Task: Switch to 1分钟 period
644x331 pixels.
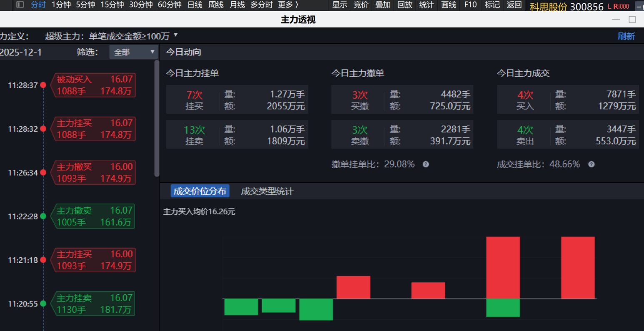Action: click(61, 5)
